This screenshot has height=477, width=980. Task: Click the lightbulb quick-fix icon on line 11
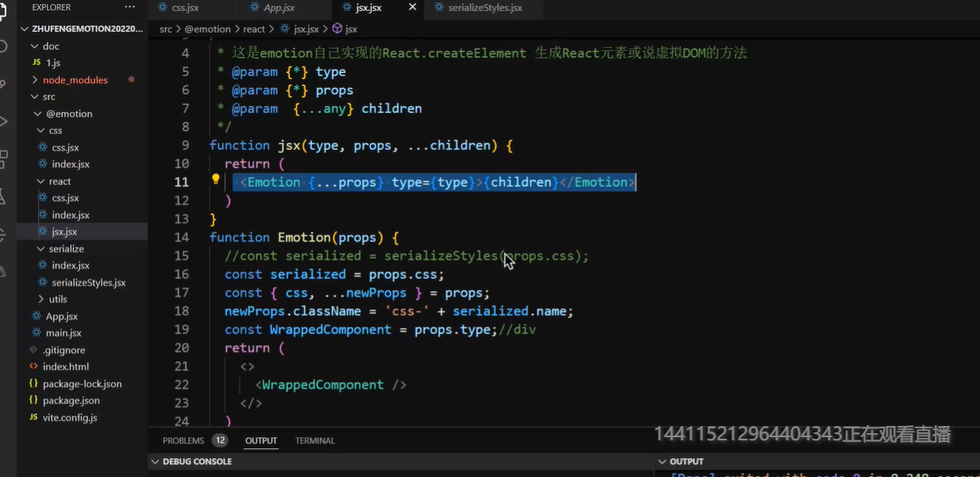[x=215, y=180]
